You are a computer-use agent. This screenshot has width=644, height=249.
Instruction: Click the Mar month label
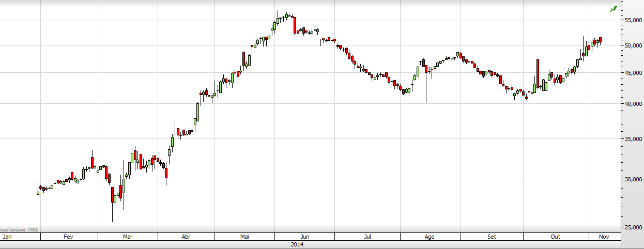127,237
